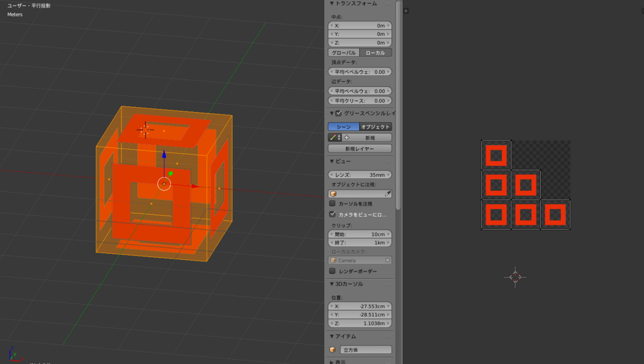Click cube icon in オブジェクトに注視 field
Screen dimensions: 644x364
point(333,194)
